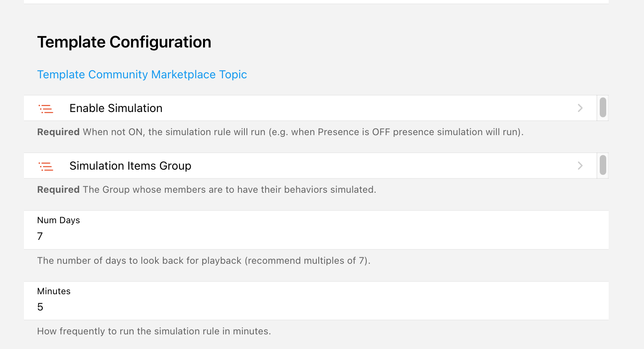Click the presence simulation example description text
Image resolution: width=644 pixels, height=349 pixels.
tap(303, 132)
